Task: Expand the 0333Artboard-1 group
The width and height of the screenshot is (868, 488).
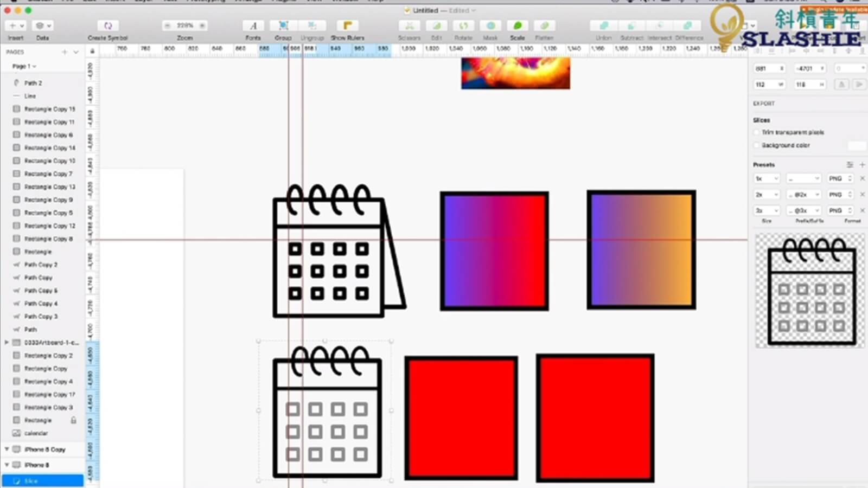Action: click(7, 343)
